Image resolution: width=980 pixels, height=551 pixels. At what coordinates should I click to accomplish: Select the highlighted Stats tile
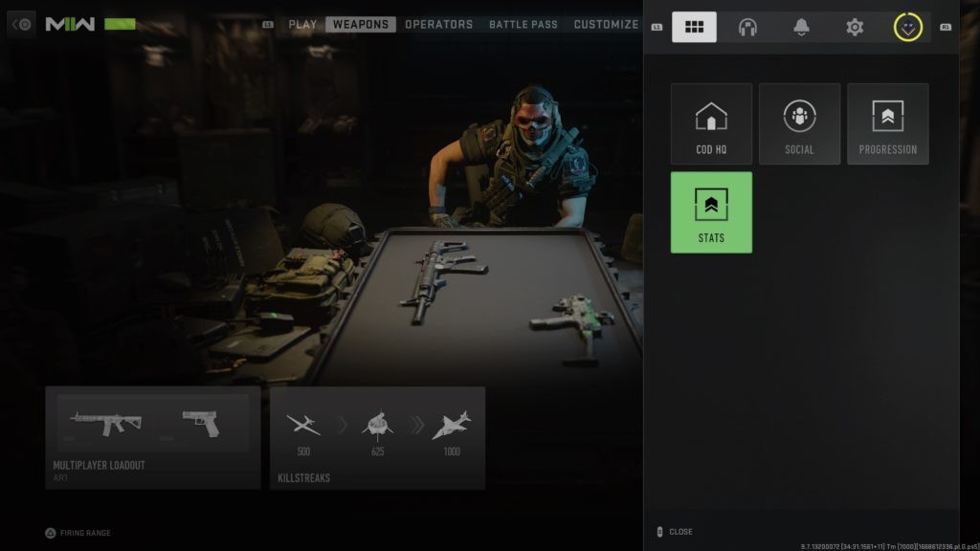[711, 212]
